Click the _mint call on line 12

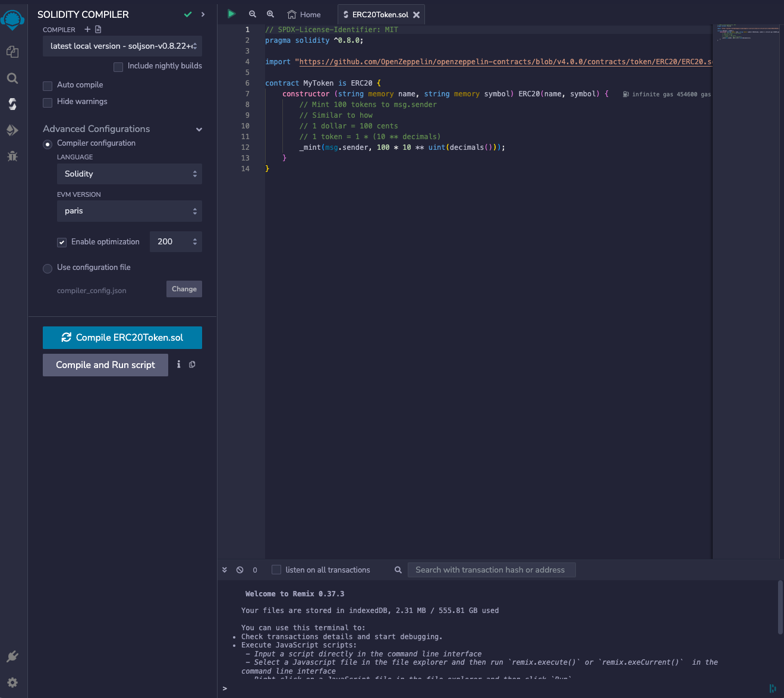(x=402, y=147)
